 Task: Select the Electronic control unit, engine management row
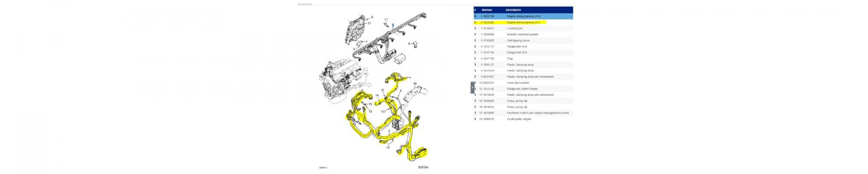click(x=538, y=113)
